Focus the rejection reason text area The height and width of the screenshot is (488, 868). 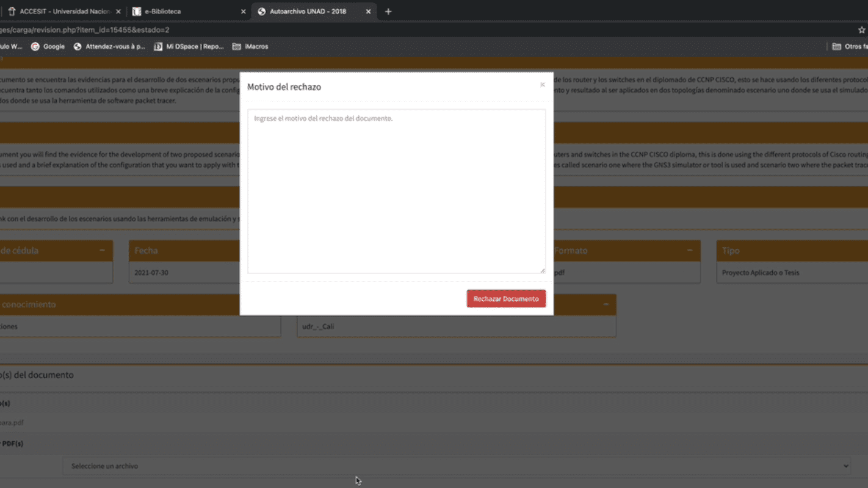pyautogui.click(x=396, y=191)
